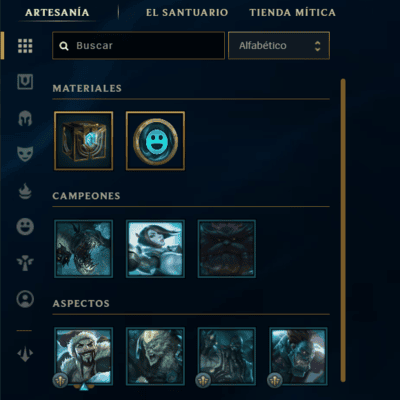This screenshot has height=400, width=400.
Task: Select the Artesanía tab
Action: 57,13
